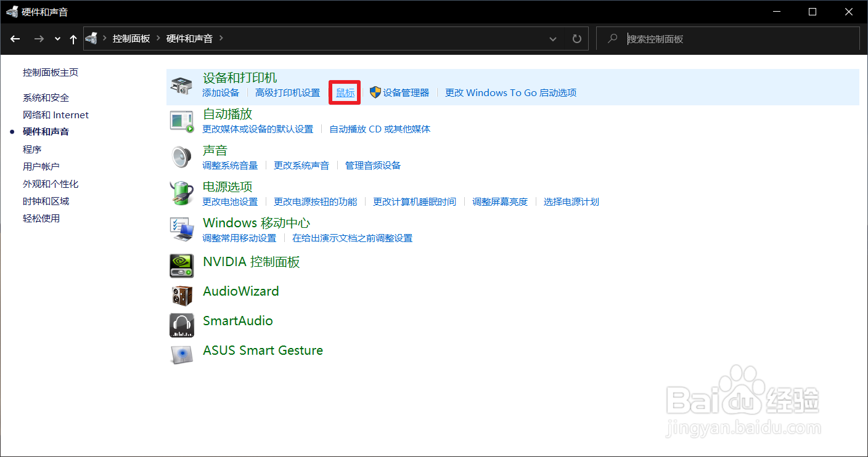The width and height of the screenshot is (868, 457).
Task: Click the 选择电源计划 link
Action: coord(571,202)
